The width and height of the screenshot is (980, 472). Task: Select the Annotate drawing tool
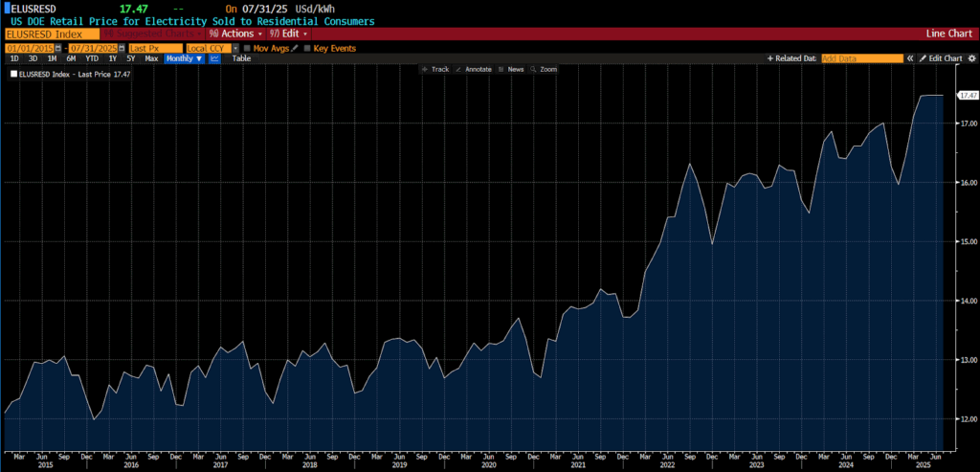click(x=474, y=69)
